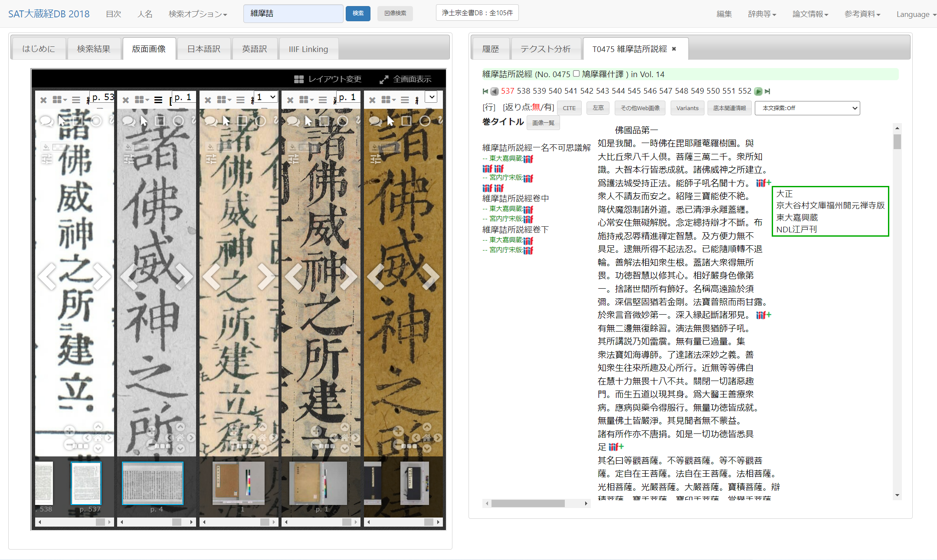937x560 pixels.
Task: Select the rectangle drawing tool in second viewer pane
Action: pyautogui.click(x=160, y=121)
